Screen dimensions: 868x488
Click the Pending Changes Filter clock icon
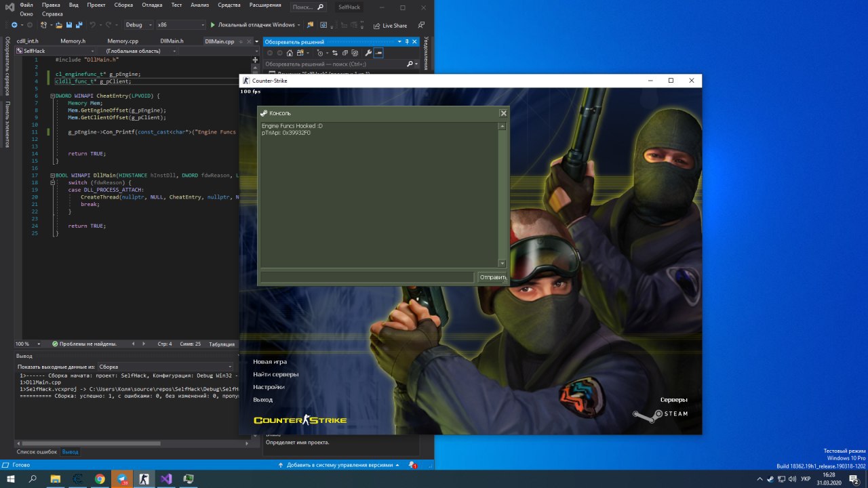click(x=320, y=53)
